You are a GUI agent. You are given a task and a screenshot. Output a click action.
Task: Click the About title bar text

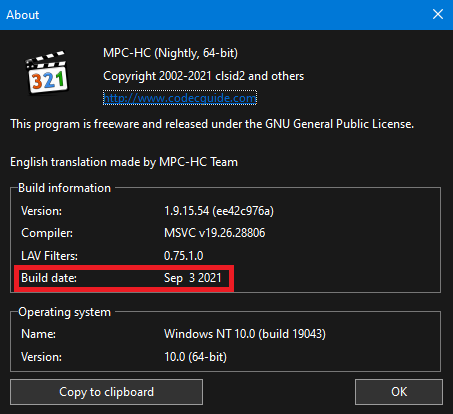(x=23, y=15)
